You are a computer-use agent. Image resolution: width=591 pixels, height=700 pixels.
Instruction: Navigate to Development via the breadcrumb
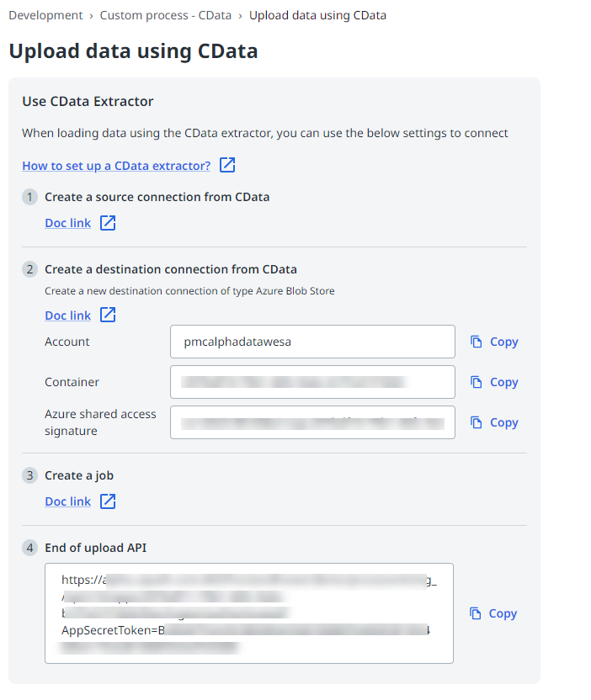[45, 14]
